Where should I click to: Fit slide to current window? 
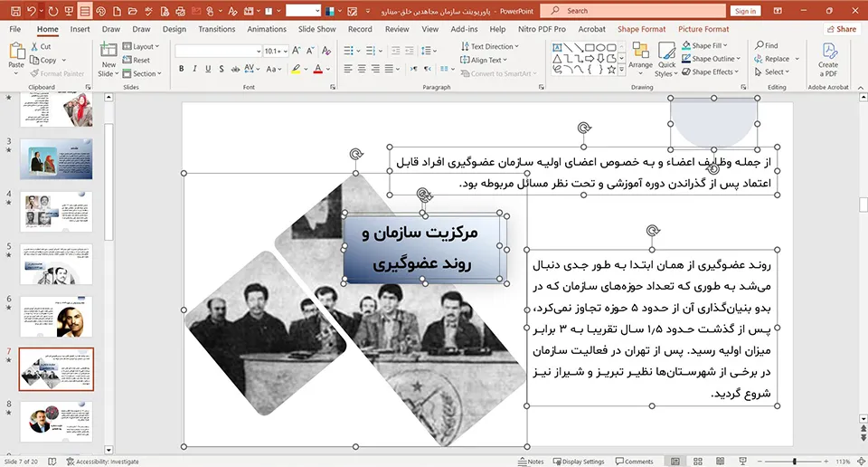tap(862, 462)
